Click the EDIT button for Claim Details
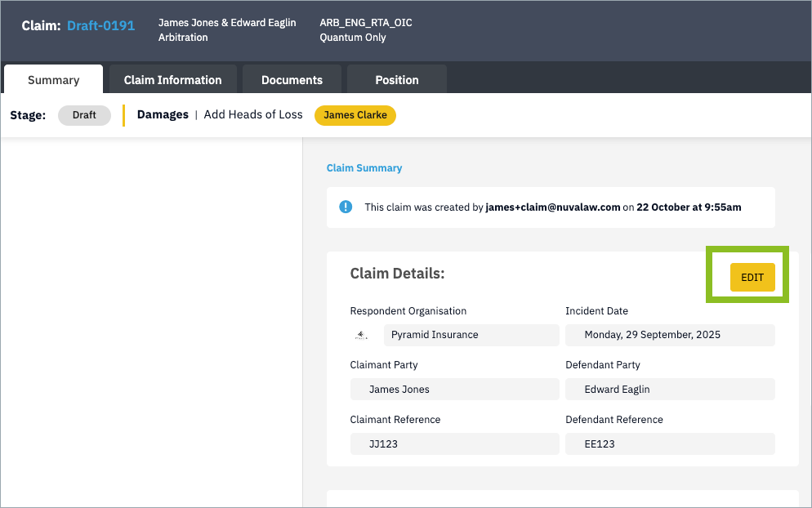The image size is (812, 508). click(752, 277)
